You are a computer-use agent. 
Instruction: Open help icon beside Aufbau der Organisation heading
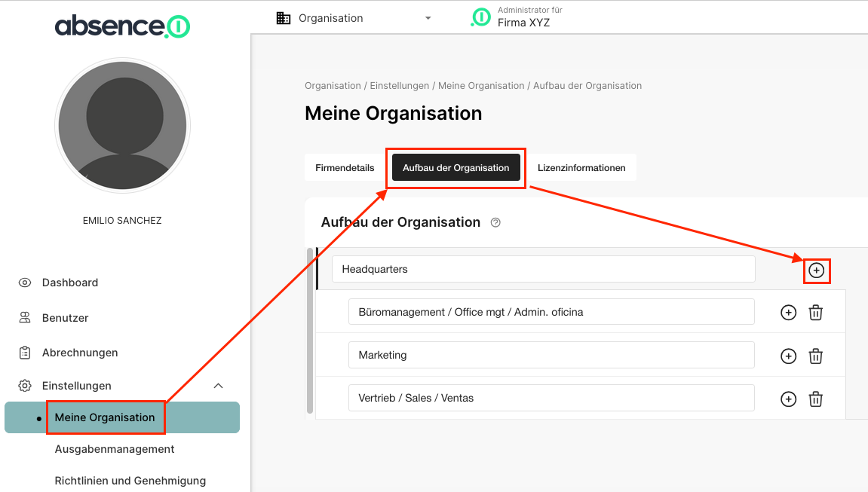[495, 223]
